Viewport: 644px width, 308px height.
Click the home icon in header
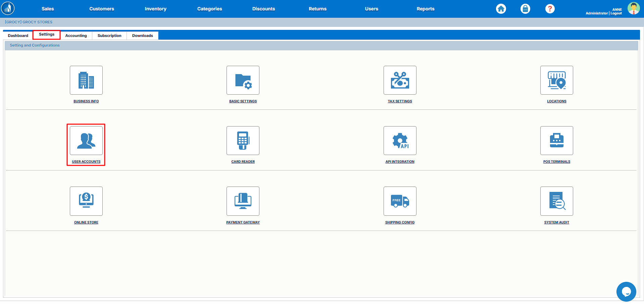click(x=501, y=9)
